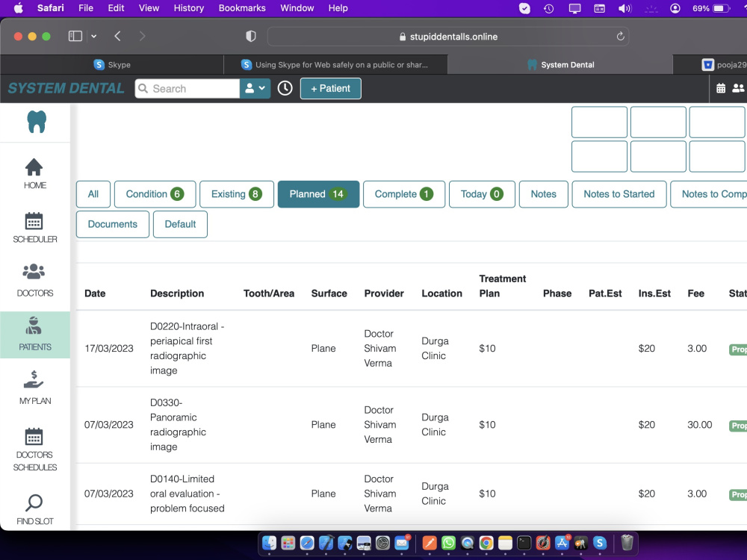Click the Default button
Image resolution: width=747 pixels, height=560 pixels.
pyautogui.click(x=180, y=224)
